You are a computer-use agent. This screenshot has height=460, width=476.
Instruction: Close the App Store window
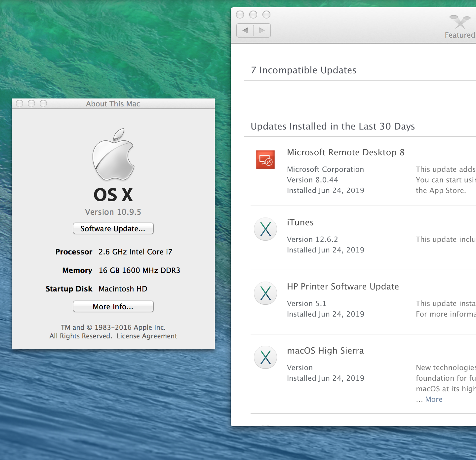(240, 15)
